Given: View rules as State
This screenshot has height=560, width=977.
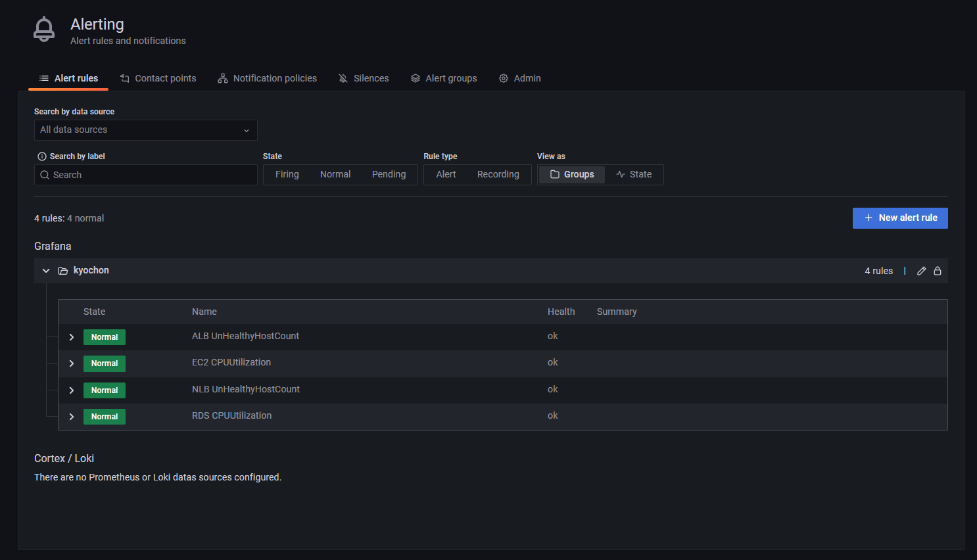Looking at the screenshot, I should (634, 175).
